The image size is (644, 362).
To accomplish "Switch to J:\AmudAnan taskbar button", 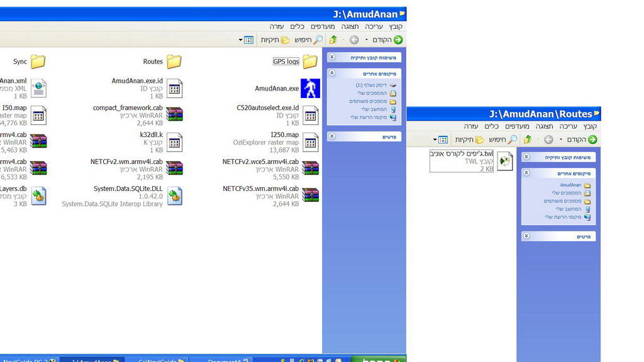I will [x=92, y=359].
